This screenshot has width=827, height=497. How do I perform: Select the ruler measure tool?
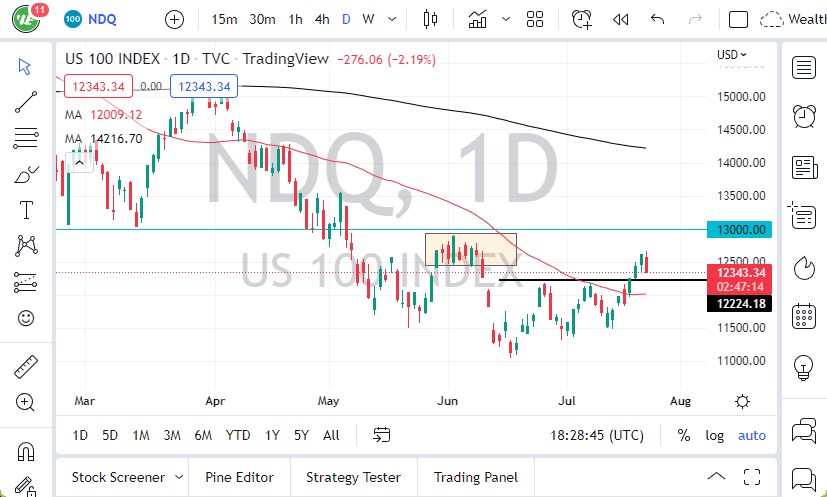(26, 367)
